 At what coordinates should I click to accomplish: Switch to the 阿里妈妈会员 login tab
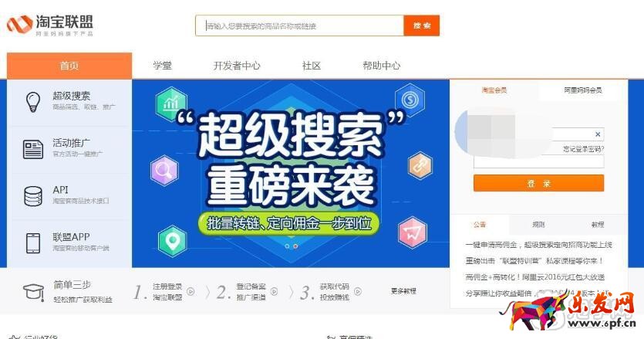(x=582, y=90)
